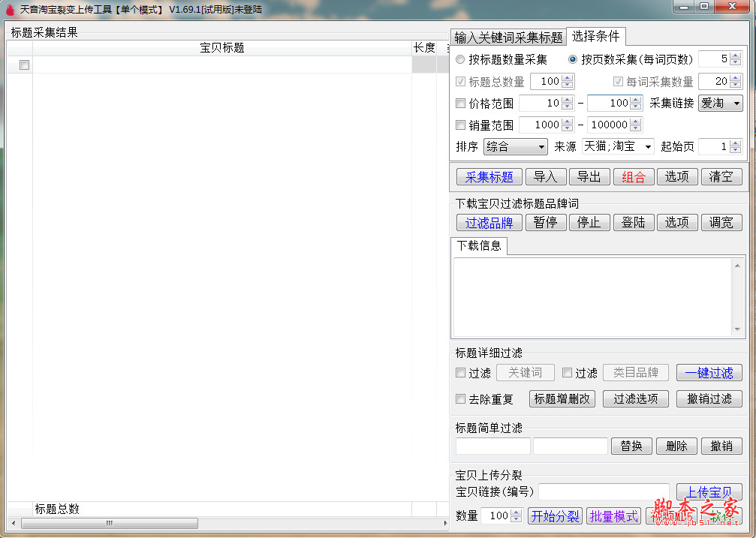Image resolution: width=756 pixels, height=538 pixels.
Task: Click 选项 button next to 组合
Action: [x=677, y=177]
